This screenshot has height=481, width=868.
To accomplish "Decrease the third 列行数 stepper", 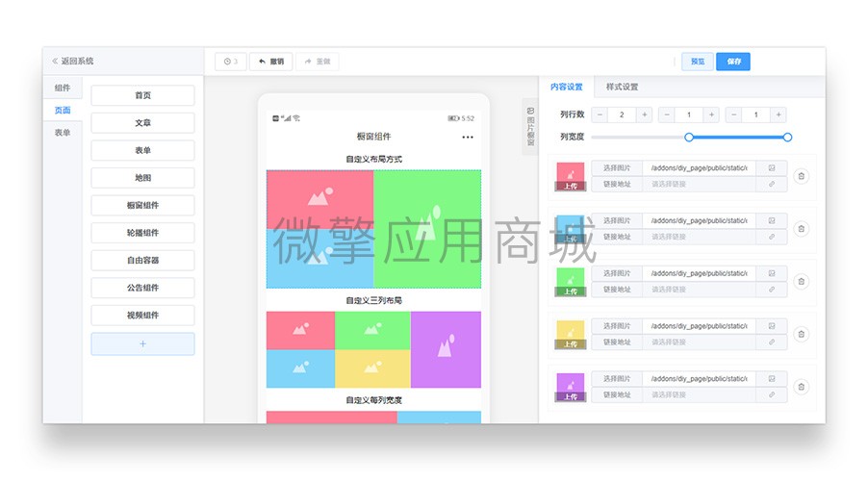I will 733,114.
